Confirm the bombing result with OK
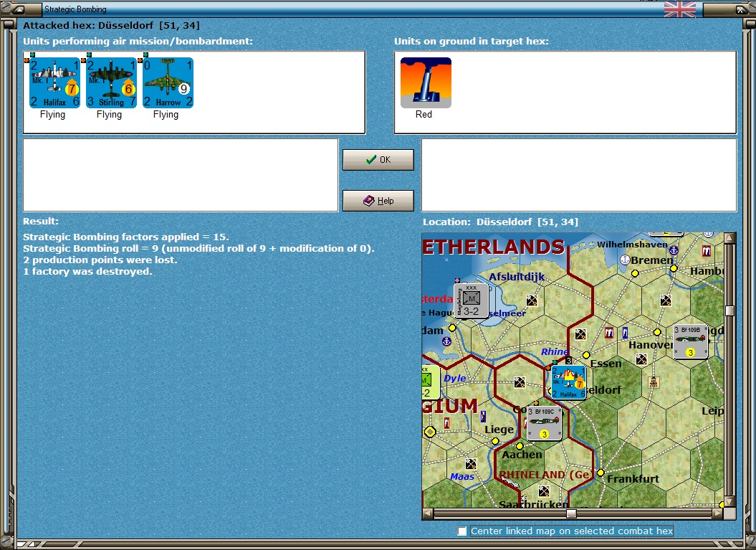Viewport: 756px width, 550px height. [x=378, y=160]
